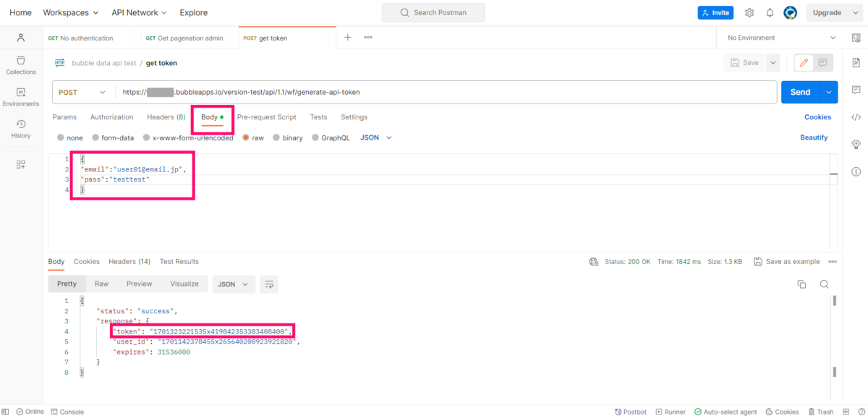Open the Trash from status bar
This screenshot has height=416, width=868.
pos(820,412)
